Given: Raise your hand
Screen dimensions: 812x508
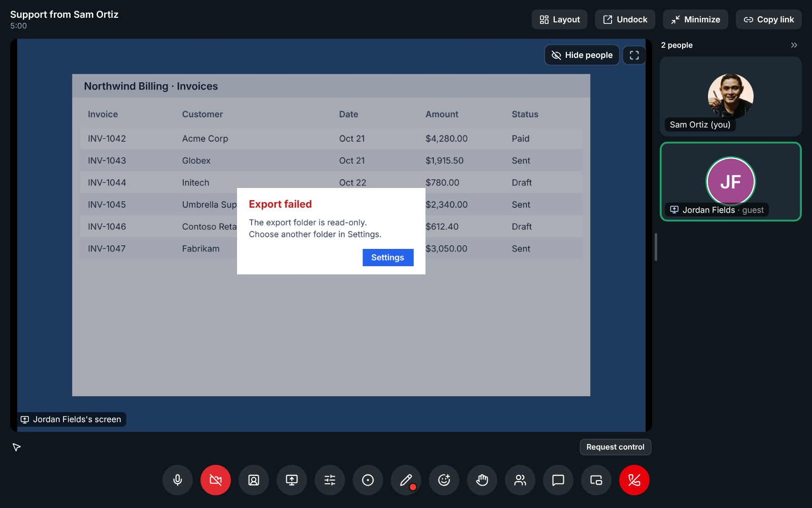Looking at the screenshot, I should [x=482, y=480].
